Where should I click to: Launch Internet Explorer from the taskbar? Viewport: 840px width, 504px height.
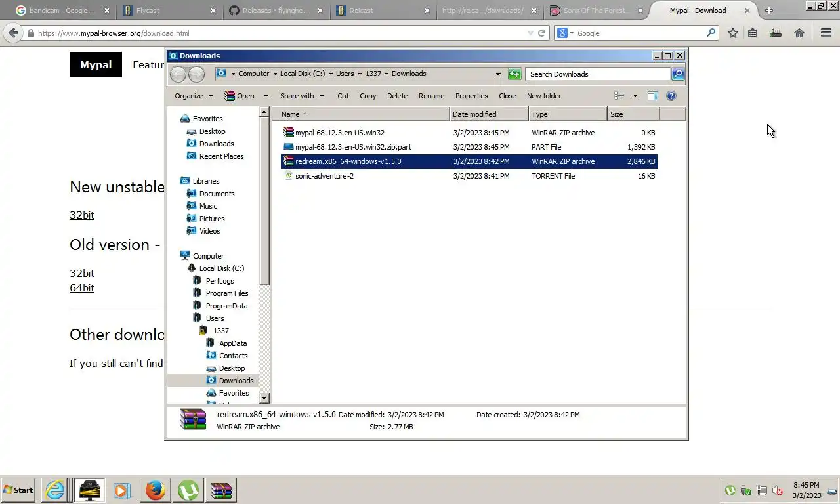pyautogui.click(x=55, y=490)
